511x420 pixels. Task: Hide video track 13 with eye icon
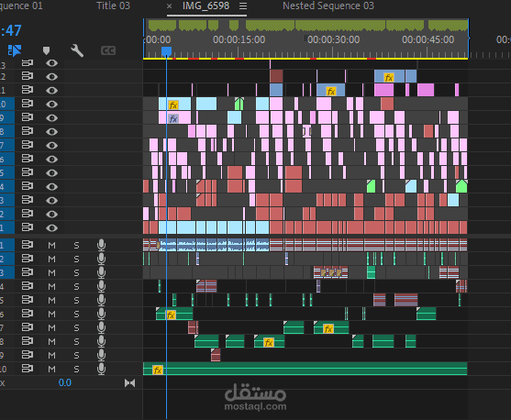[x=51, y=63]
